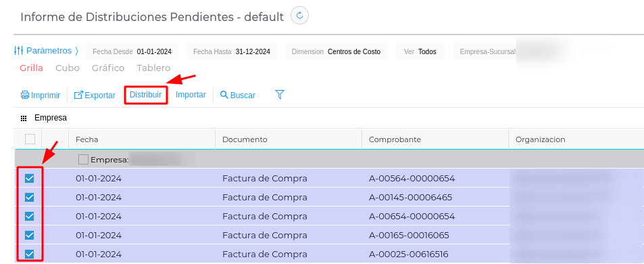Click the Imprimir print button
The image size is (644, 264).
pos(41,95)
